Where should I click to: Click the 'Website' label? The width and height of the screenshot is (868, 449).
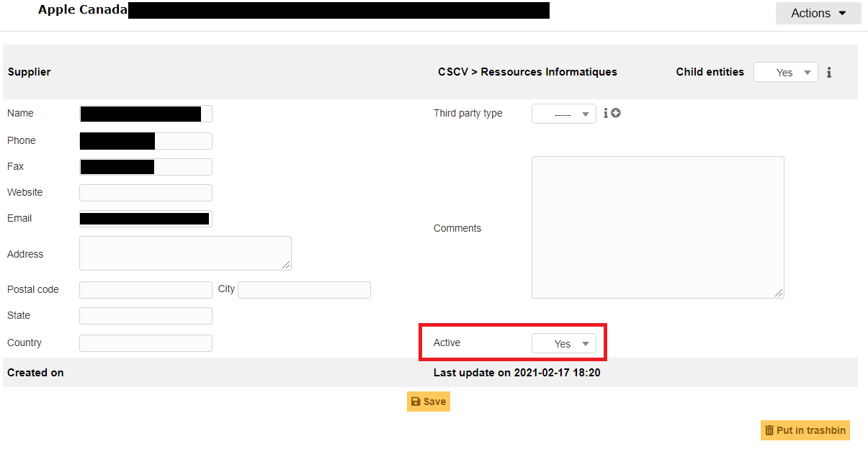pos(25,192)
